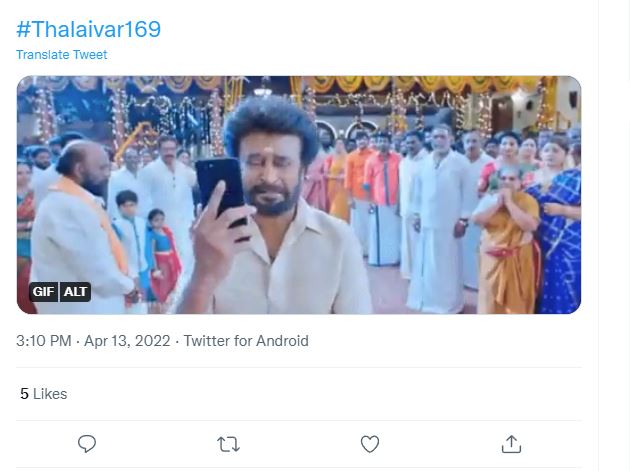The image size is (630, 471).
Task: Open the #Thalaivar169 hashtag
Action: coord(88,29)
